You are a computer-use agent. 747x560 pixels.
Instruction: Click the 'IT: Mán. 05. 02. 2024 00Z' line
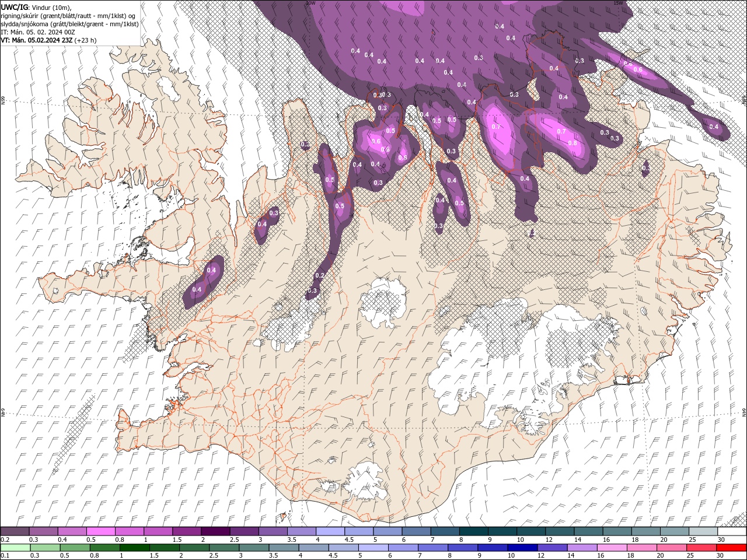click(x=39, y=32)
